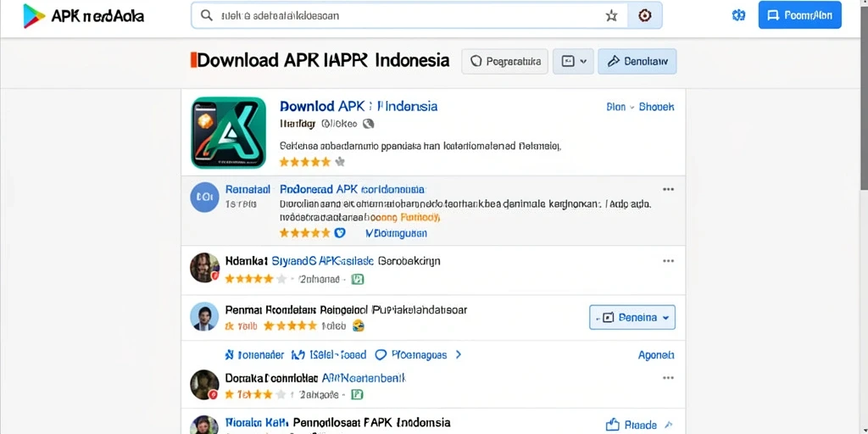Viewport: 868px width, 434px height.
Task: Click the blue round avatar of Remaleal
Action: click(205, 197)
